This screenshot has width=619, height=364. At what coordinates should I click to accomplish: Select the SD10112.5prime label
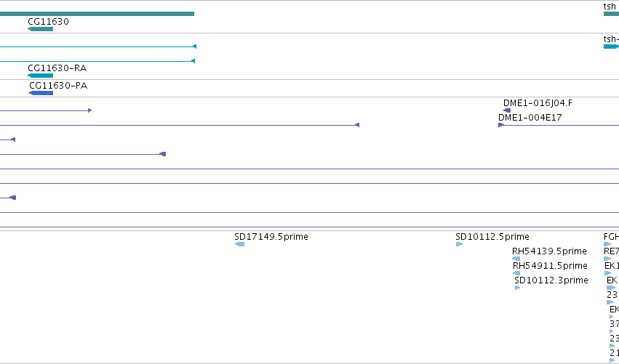tap(492, 237)
